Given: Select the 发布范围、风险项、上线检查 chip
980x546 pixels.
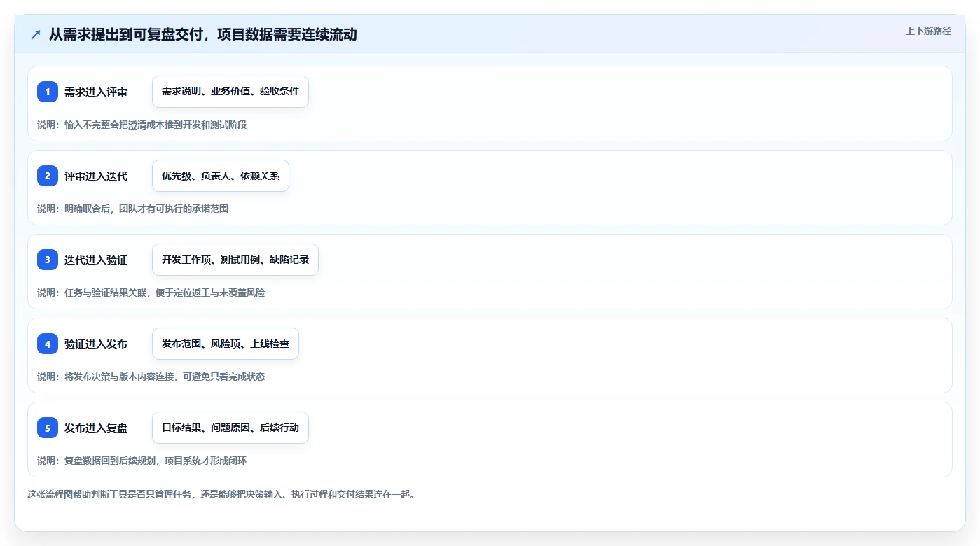Looking at the screenshot, I should click(x=226, y=344).
